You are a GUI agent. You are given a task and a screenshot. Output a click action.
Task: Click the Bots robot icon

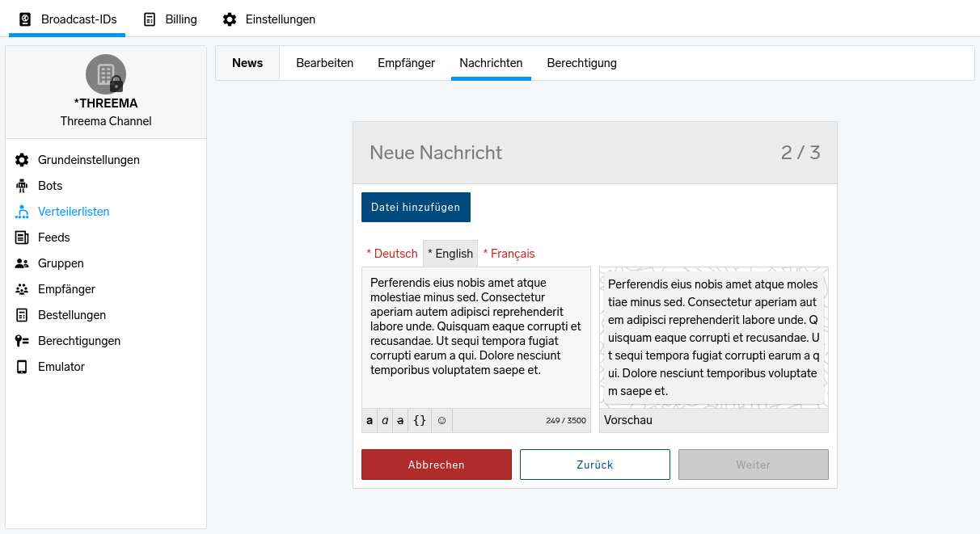[22, 186]
